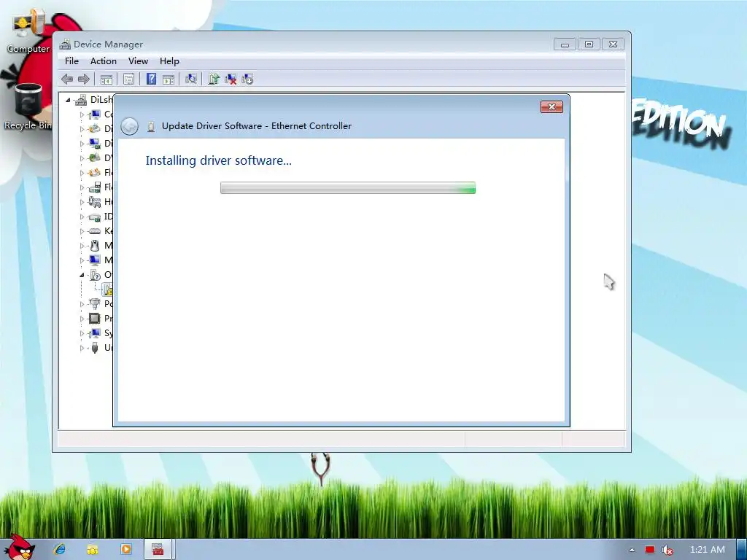Viewport: 747px width, 560px height.
Task: Select the Ports category icon
Action: click(x=95, y=304)
